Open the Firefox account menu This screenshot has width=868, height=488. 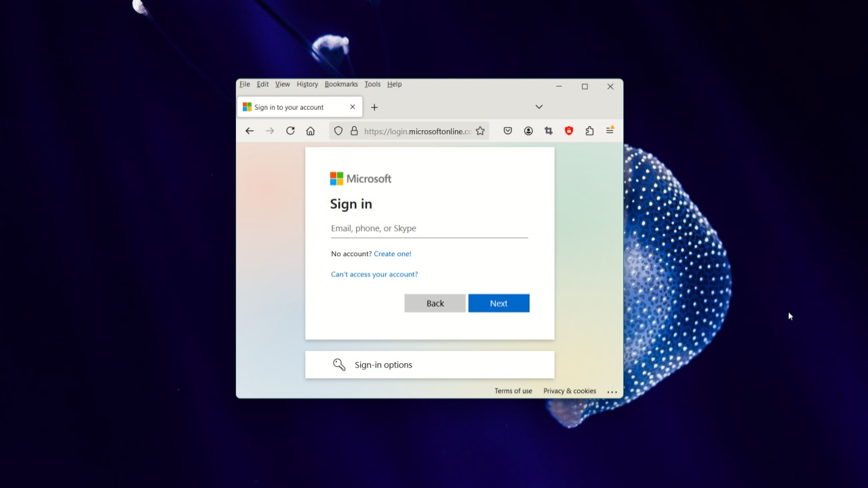[x=528, y=130]
